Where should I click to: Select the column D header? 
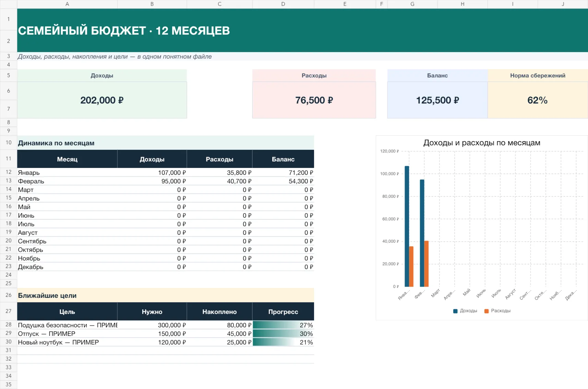pos(283,4)
